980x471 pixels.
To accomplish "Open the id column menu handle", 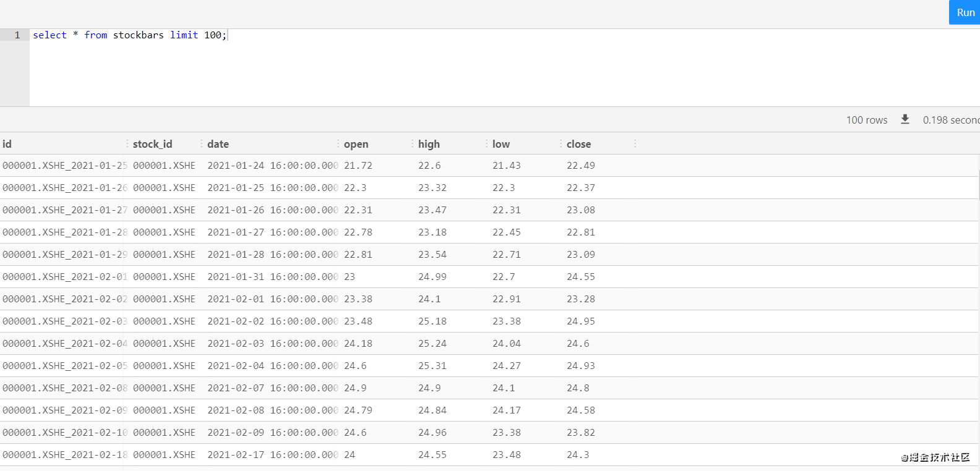I will [x=127, y=143].
